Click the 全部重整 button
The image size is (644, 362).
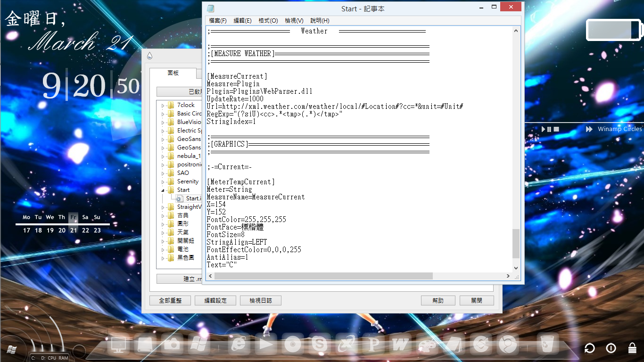click(x=167, y=300)
